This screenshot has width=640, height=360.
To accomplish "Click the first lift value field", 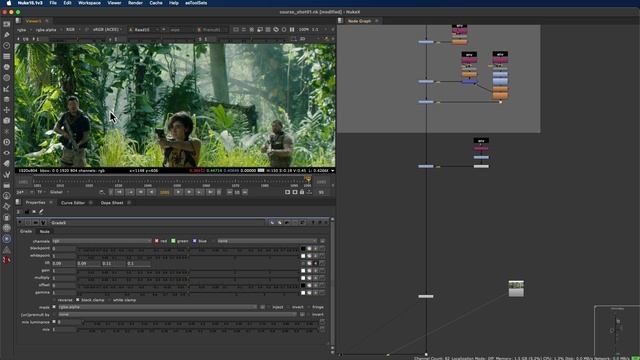I will click(63, 263).
